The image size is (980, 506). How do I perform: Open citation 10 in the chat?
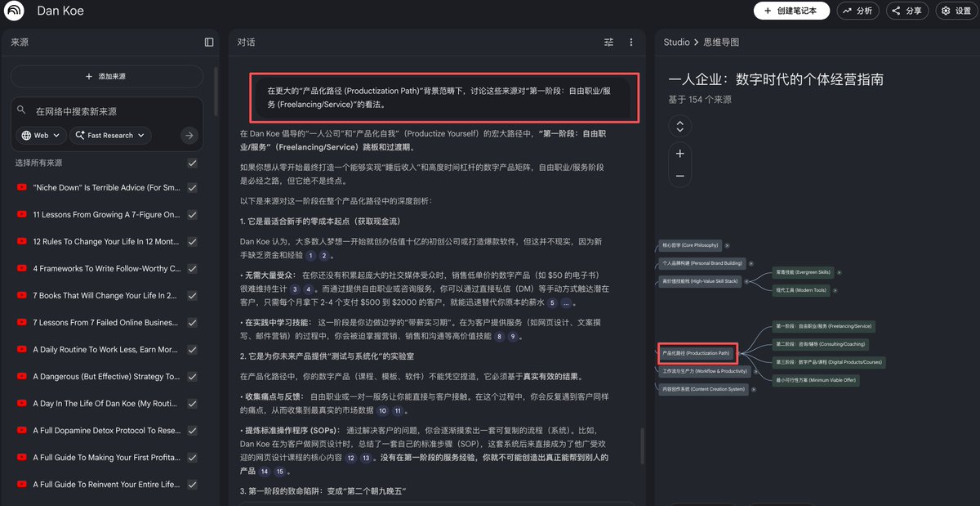[x=382, y=410]
